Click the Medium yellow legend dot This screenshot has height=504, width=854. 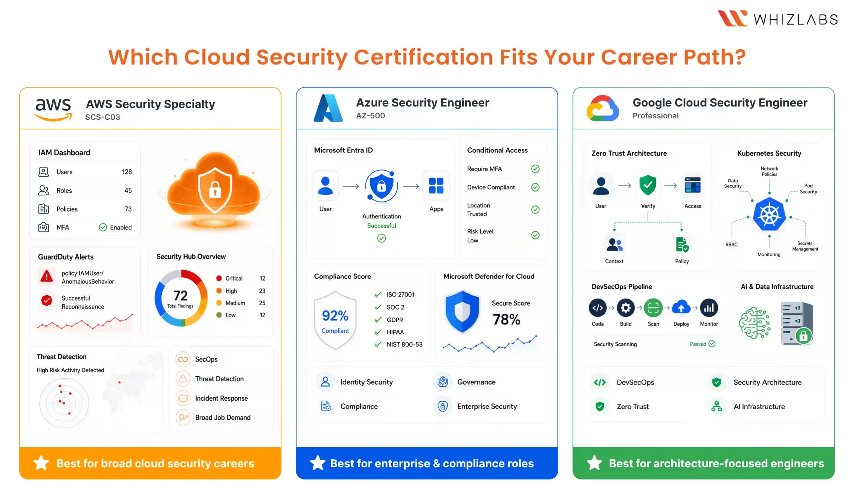point(219,303)
